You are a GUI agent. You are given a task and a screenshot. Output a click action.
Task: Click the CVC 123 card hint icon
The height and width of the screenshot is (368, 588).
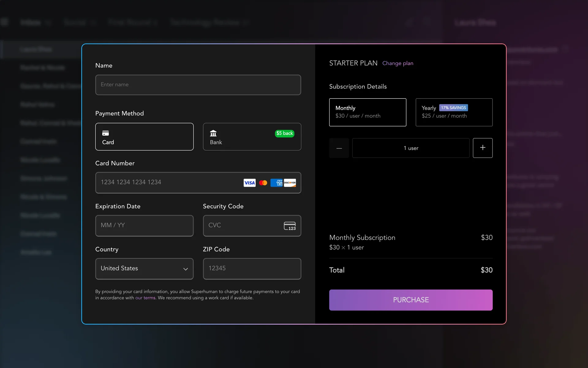[x=289, y=226]
